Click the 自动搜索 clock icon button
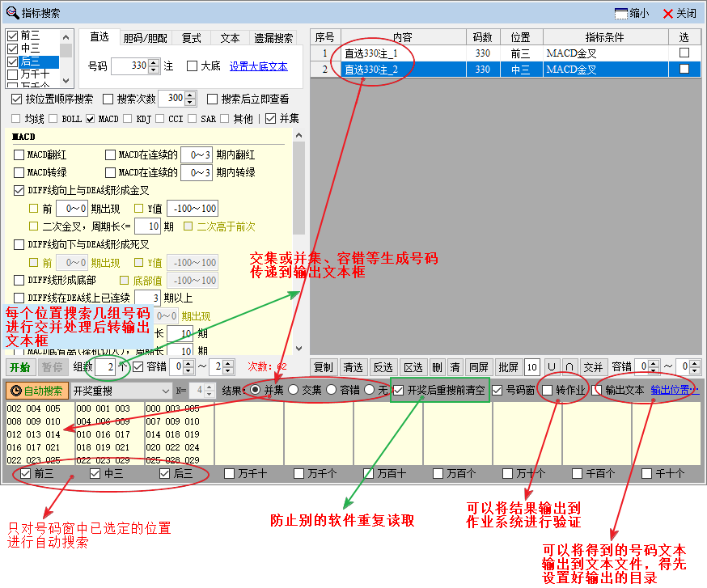Viewport: 707px width, 588px height. pyautogui.click(x=39, y=391)
